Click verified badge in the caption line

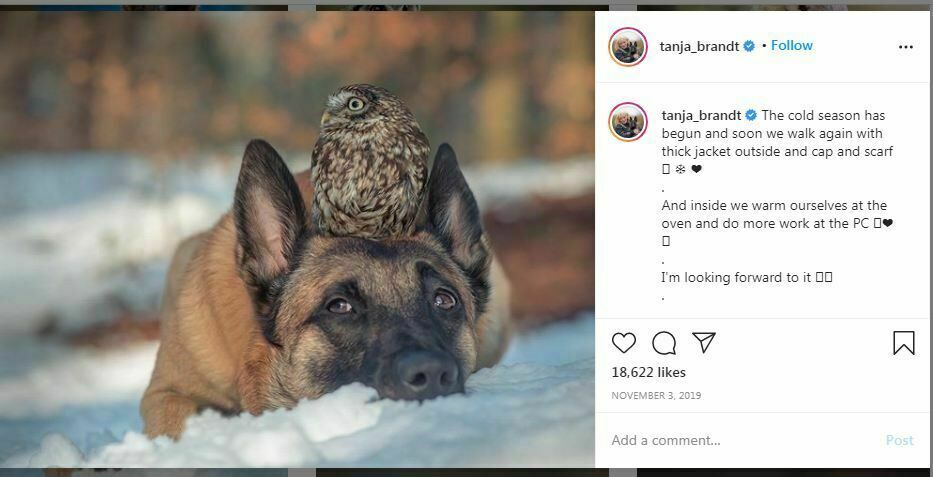(752, 116)
